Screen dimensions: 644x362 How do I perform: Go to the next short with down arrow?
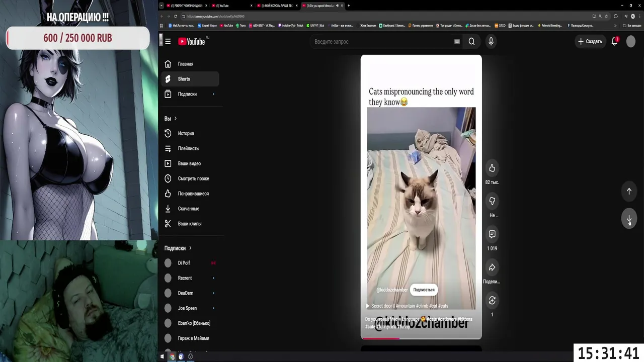coord(629,219)
